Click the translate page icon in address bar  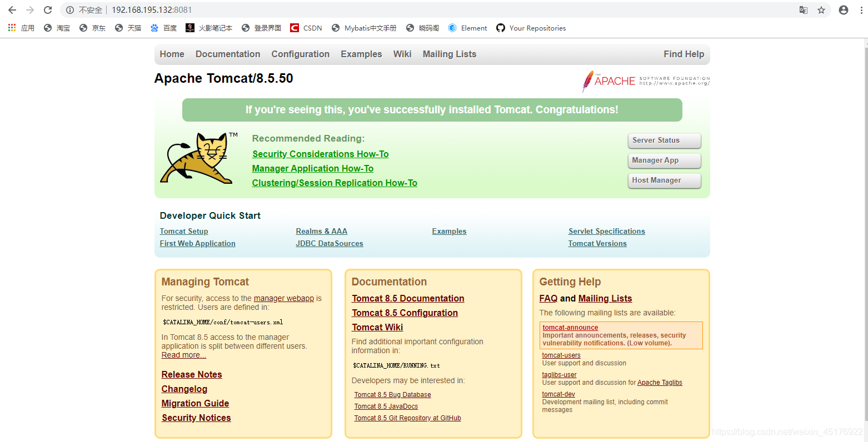point(804,10)
